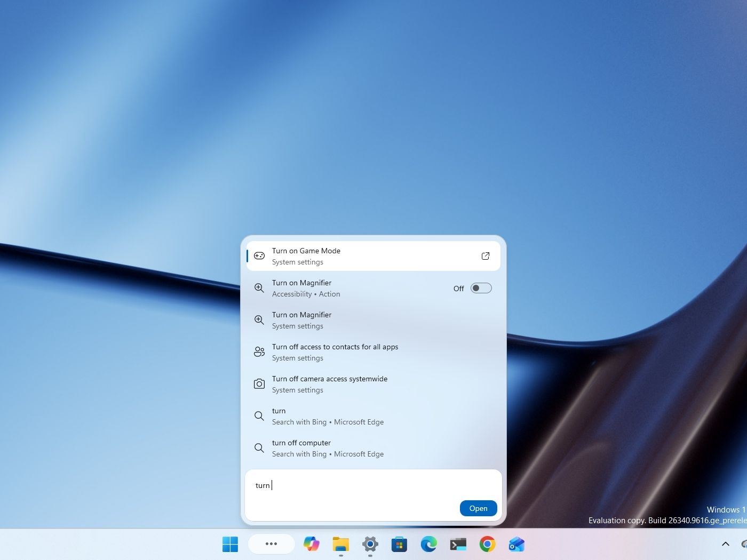Open Outlook from the taskbar

click(x=516, y=544)
